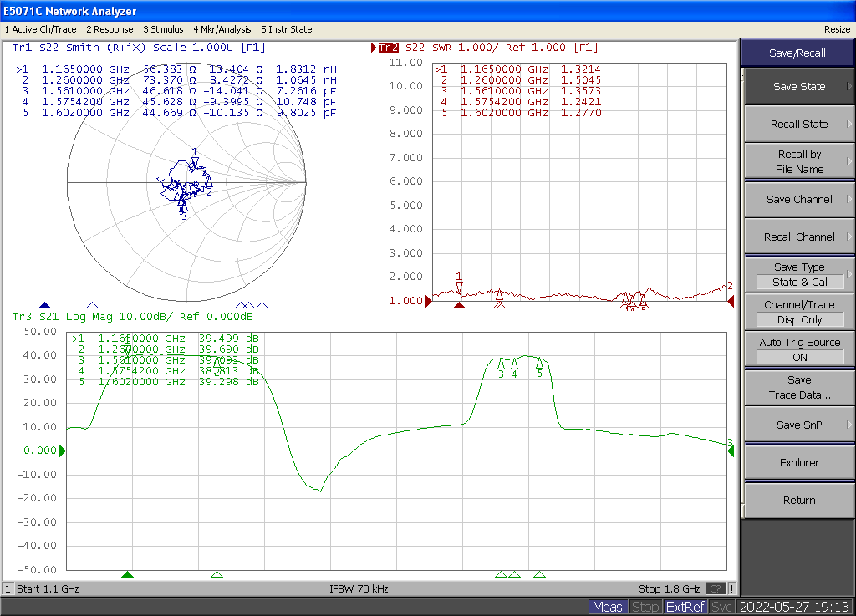Viewport: 856px width, 616px height.
Task: Click IFBW 70 kHz readout
Action: pos(359,588)
